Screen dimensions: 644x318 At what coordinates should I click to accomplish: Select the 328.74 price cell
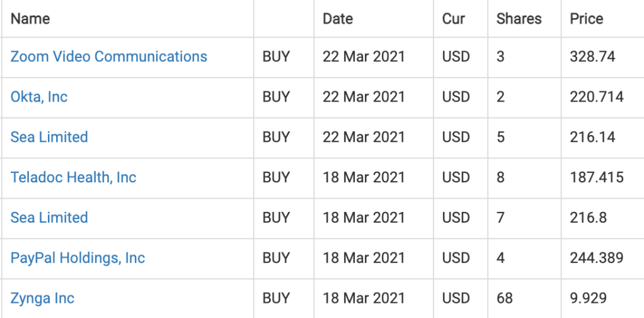tap(592, 57)
